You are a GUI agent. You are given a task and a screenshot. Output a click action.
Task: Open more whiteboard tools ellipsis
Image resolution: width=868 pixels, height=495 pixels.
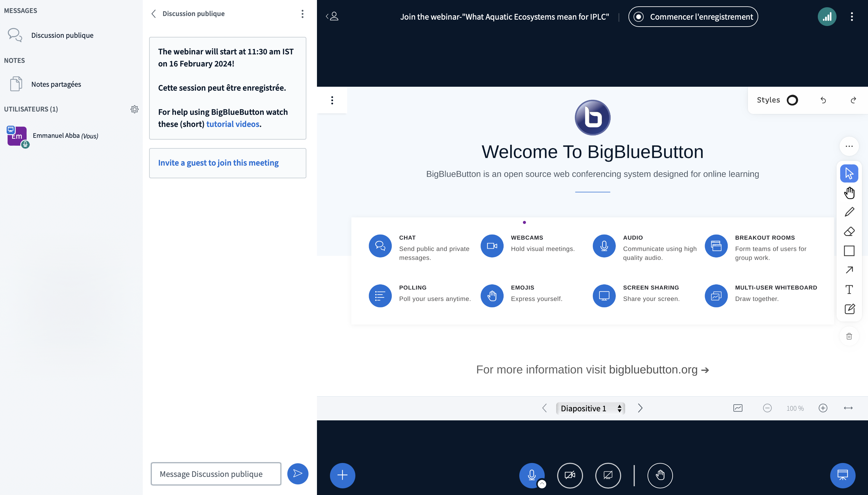click(x=849, y=146)
